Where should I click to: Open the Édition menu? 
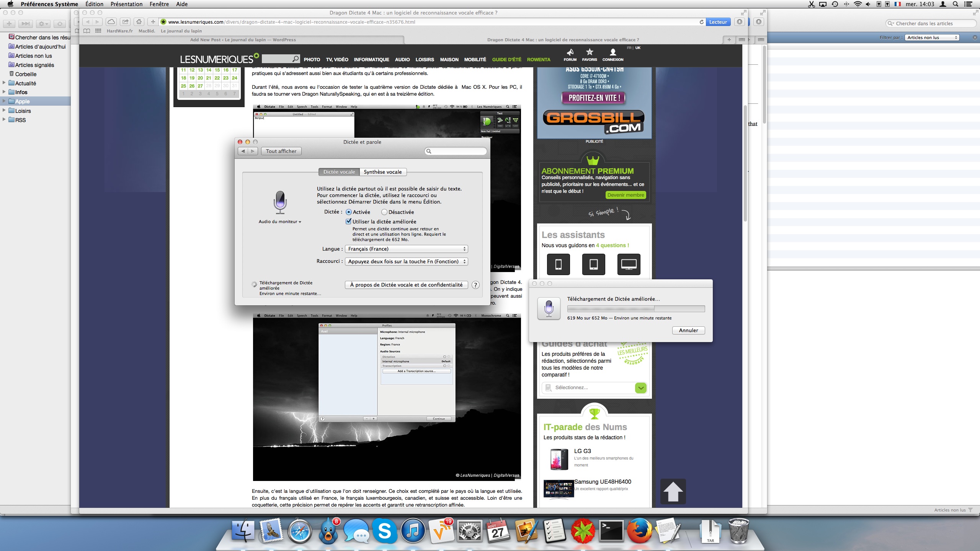[x=94, y=4]
